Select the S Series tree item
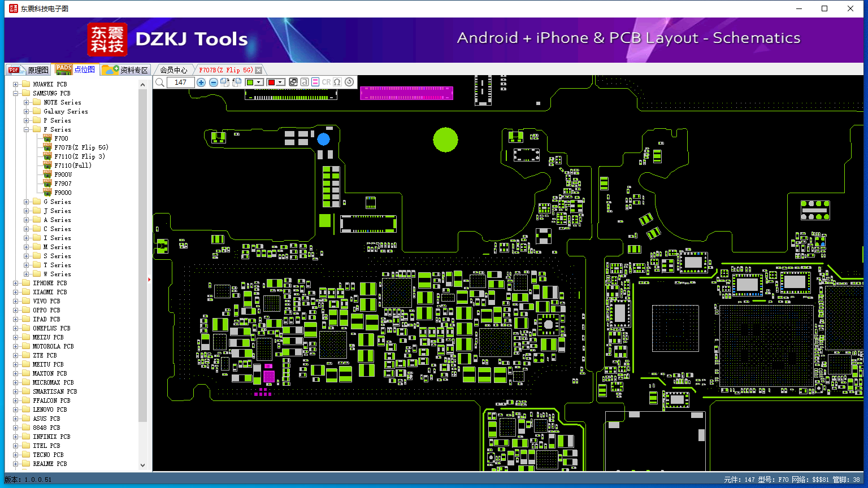 coord(57,256)
